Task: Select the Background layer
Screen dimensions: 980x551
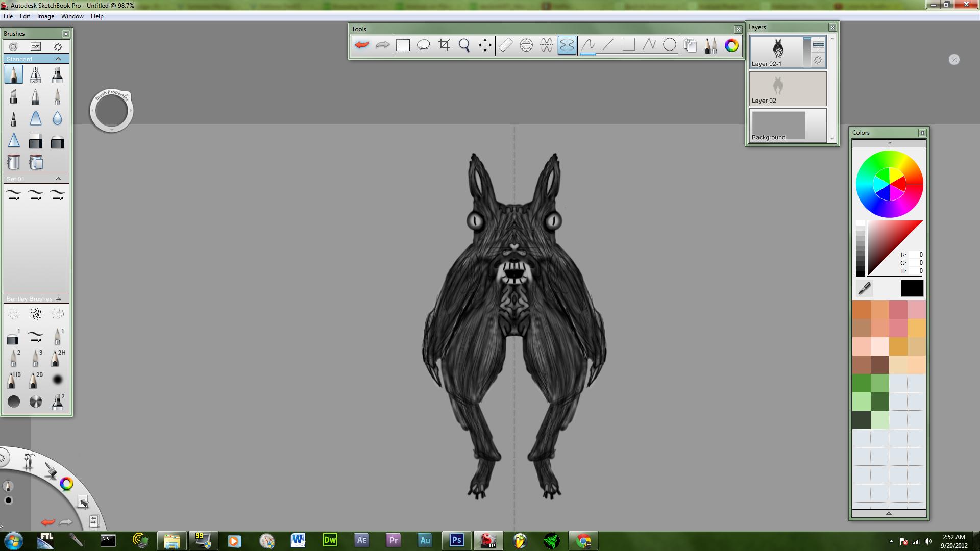Action: [x=788, y=125]
